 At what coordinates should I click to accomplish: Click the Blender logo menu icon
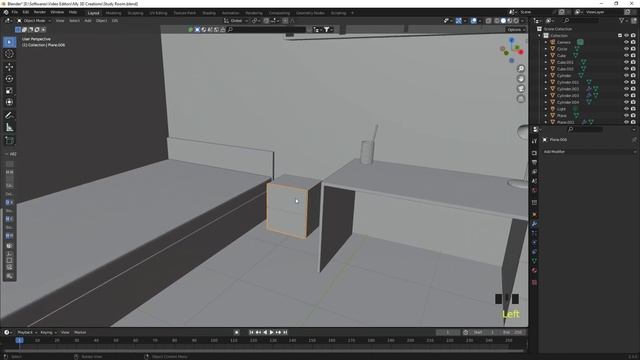[6, 12]
